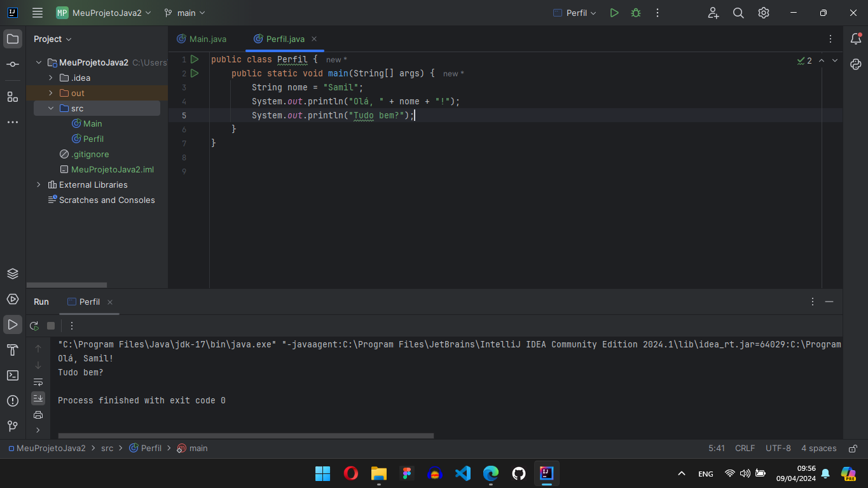Open the Project view mode dropdown
Viewport: 868px width, 488px height.
(53, 39)
